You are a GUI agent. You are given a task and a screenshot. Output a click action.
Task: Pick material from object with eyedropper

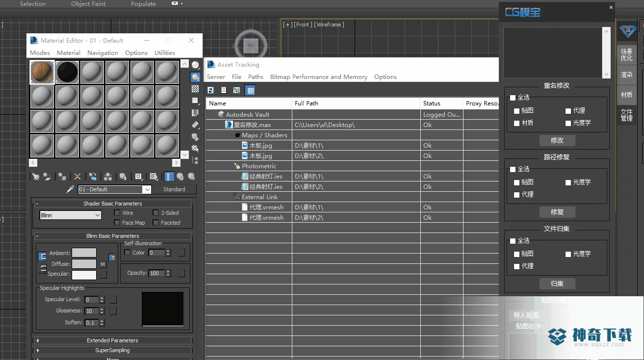coord(70,189)
